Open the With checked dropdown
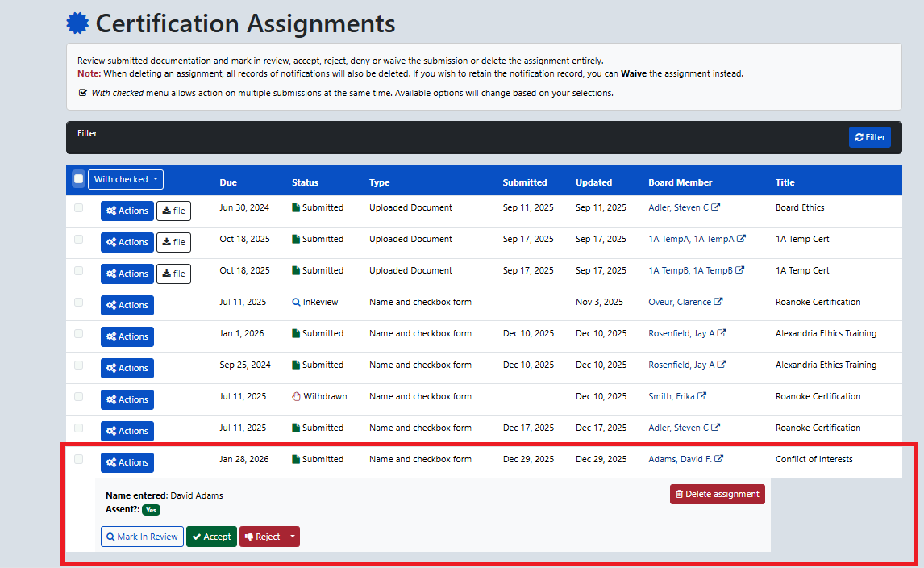Image resolution: width=924 pixels, height=568 pixels. tap(125, 179)
